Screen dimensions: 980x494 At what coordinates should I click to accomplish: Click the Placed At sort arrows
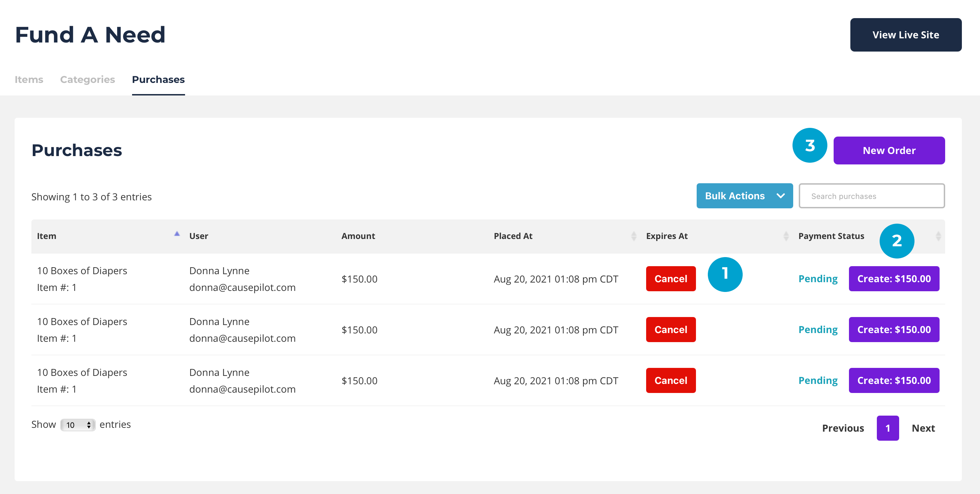[634, 236]
